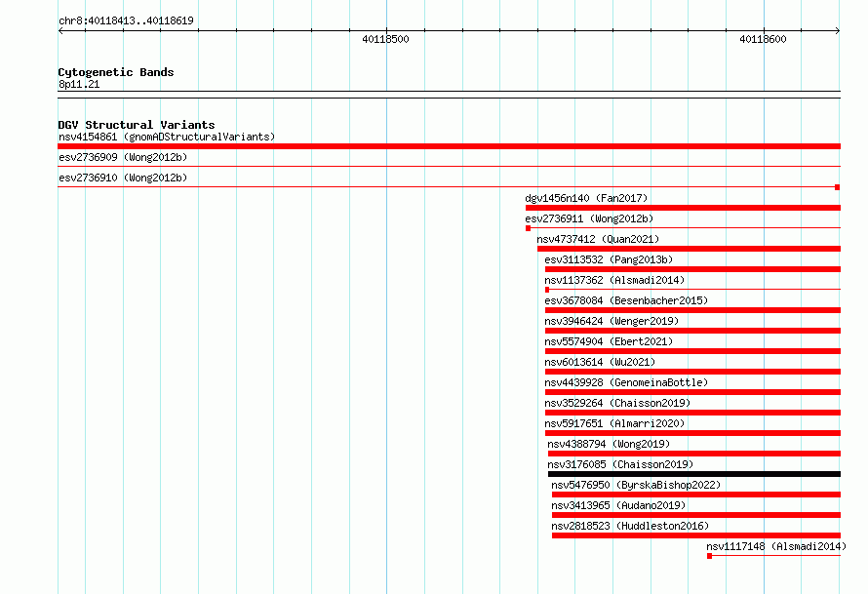Click the red bar under nsv3946424 (Wenger2019)
The height and width of the screenshot is (594, 868).
pos(692,331)
